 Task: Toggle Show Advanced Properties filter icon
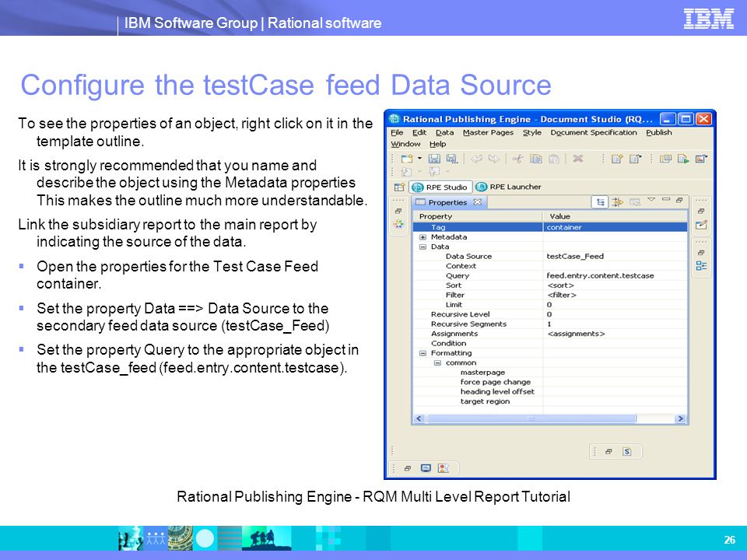[x=618, y=202]
